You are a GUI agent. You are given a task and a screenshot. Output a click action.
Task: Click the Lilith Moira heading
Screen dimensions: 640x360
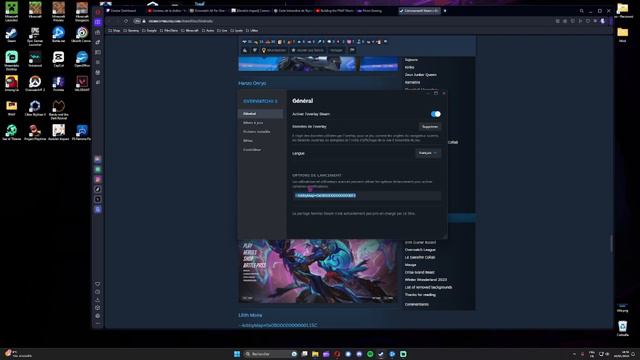coord(250,315)
